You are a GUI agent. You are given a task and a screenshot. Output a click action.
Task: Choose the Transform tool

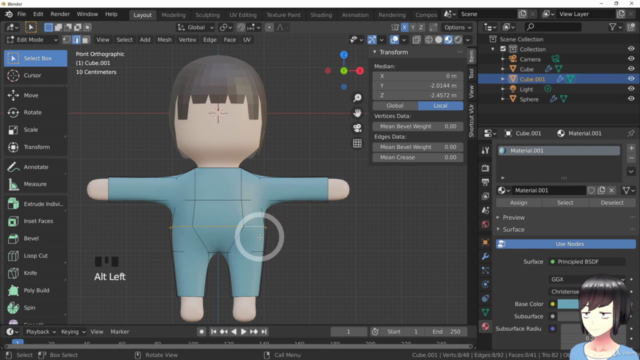[36, 147]
